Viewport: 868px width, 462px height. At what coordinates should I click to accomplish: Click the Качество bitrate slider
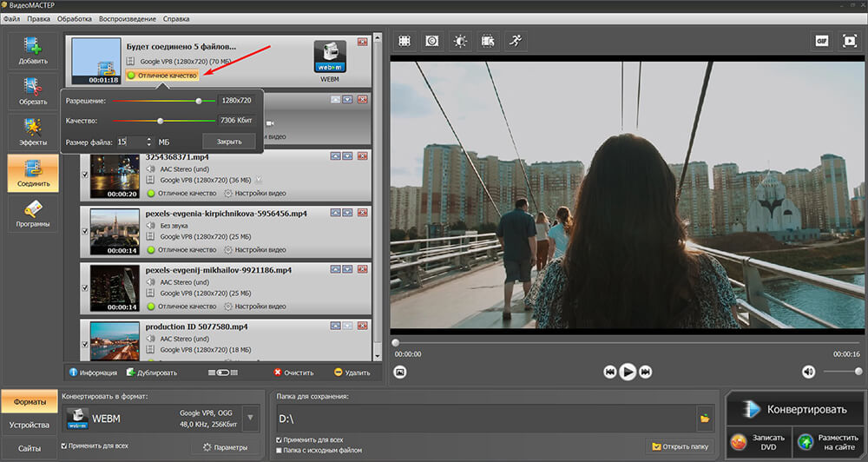coord(164,121)
